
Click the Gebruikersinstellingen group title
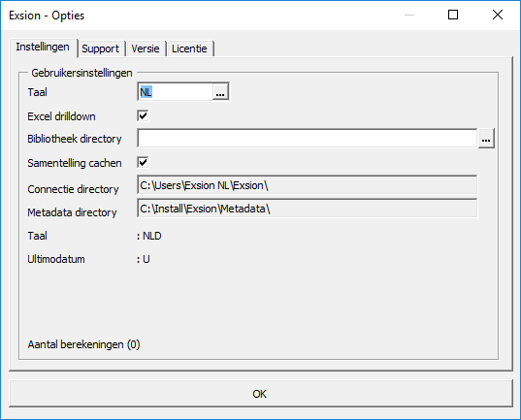coord(81,73)
